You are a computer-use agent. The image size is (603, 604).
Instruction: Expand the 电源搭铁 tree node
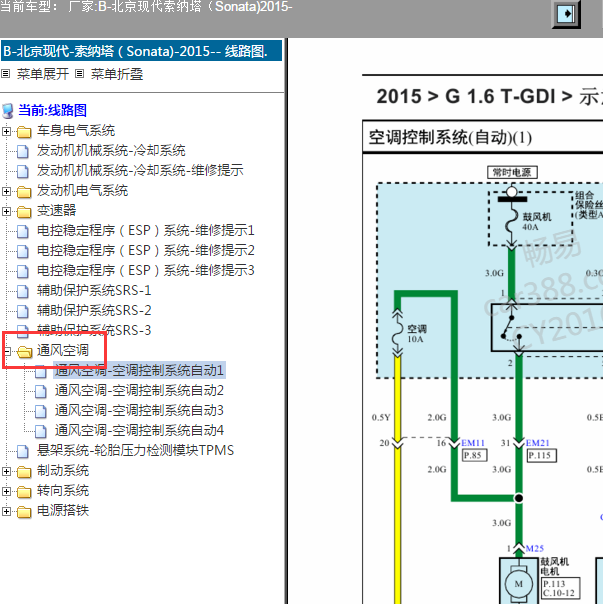(6, 511)
